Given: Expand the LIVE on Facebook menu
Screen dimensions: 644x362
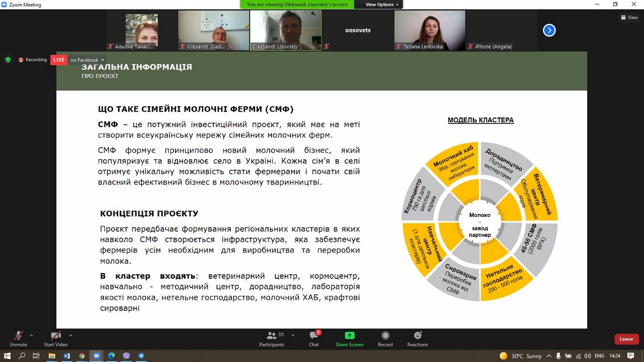Looking at the screenshot, I should [103, 60].
